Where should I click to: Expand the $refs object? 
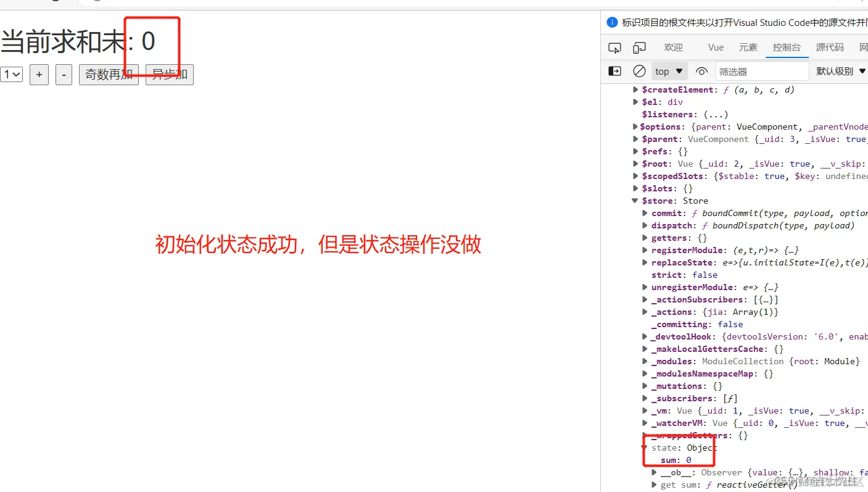[636, 151]
